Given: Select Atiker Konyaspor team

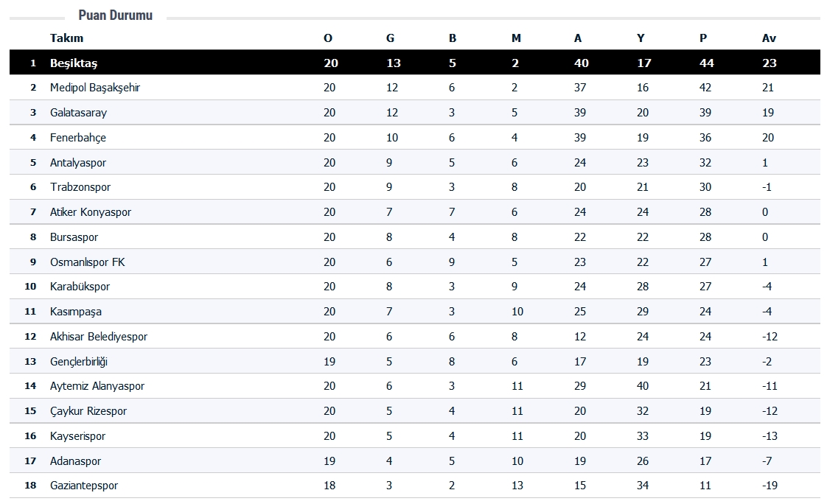Looking at the screenshot, I should click(x=91, y=212).
